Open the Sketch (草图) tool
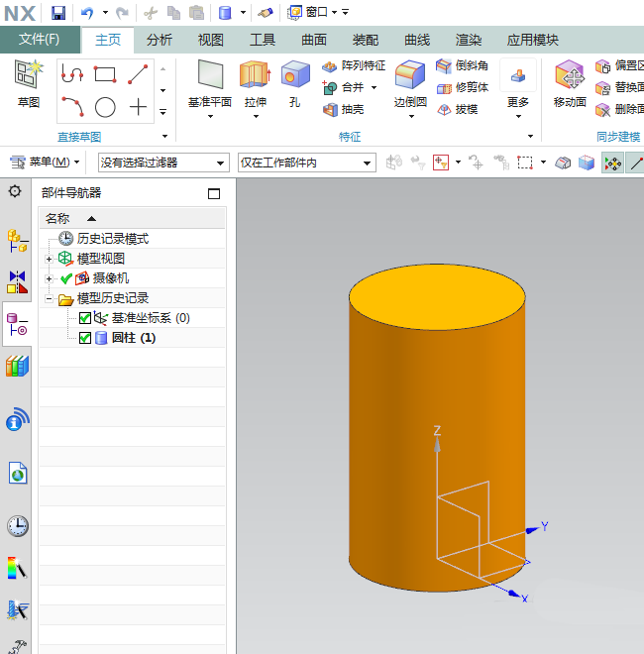The image size is (644, 654). [x=29, y=76]
